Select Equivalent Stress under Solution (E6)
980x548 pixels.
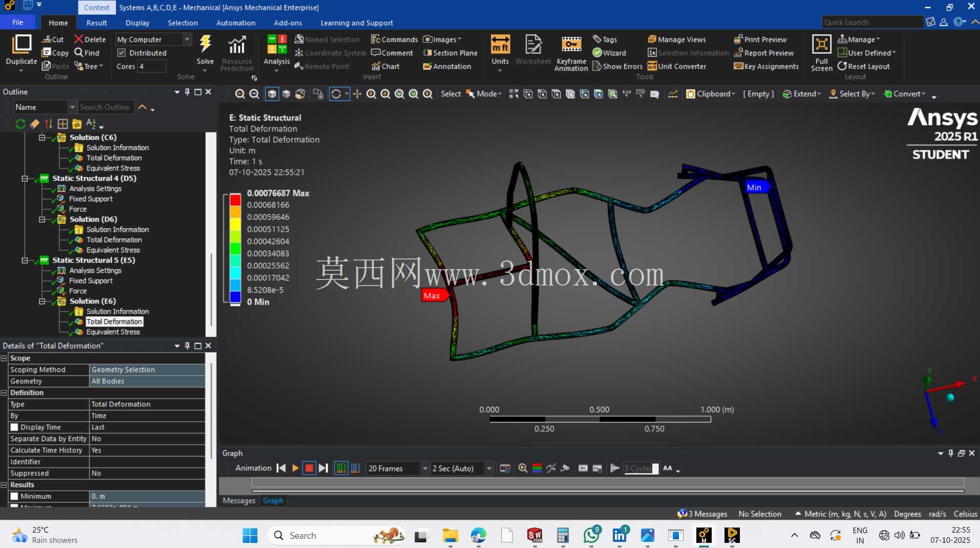[x=113, y=332]
